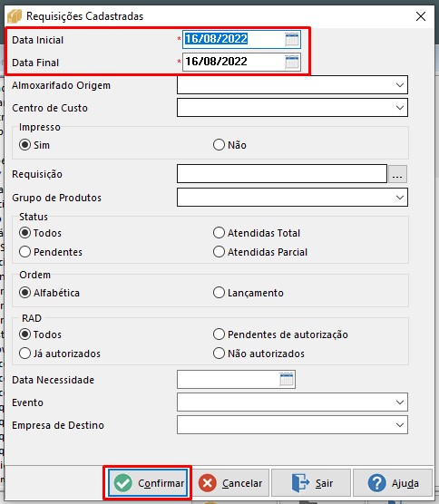Viewport: 439px width, 504px height.
Task: Expand Evento dropdown
Action: 400,402
